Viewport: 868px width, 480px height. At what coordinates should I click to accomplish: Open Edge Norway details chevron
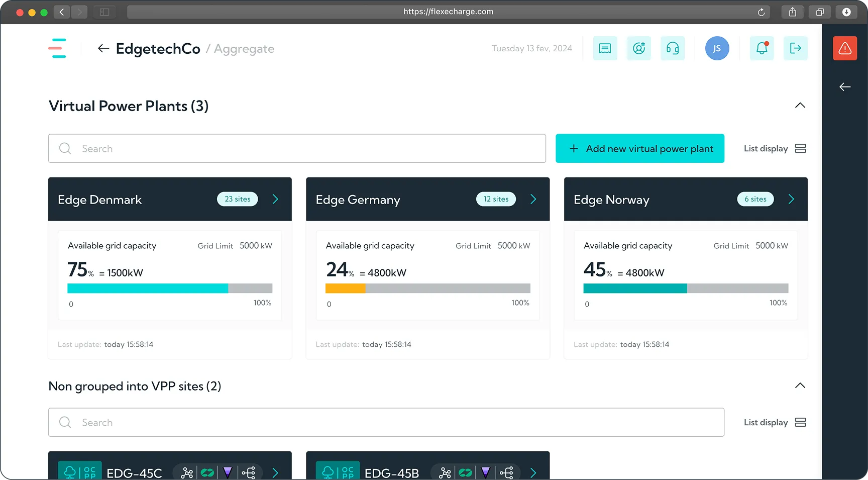tap(791, 199)
